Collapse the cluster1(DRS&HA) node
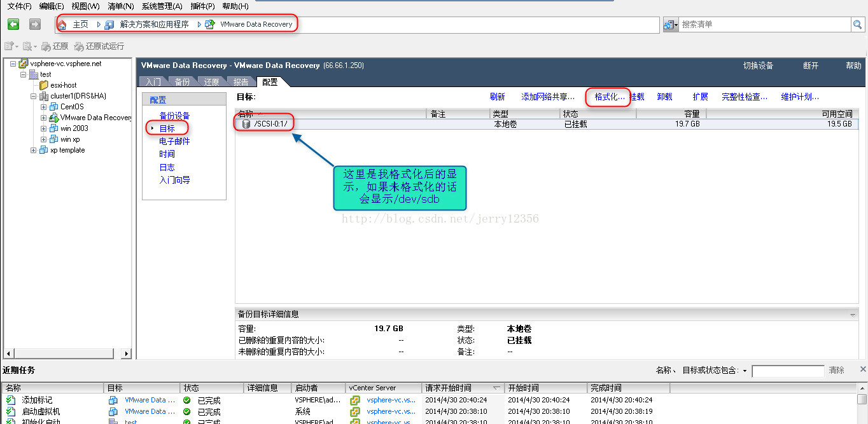 tap(34, 96)
